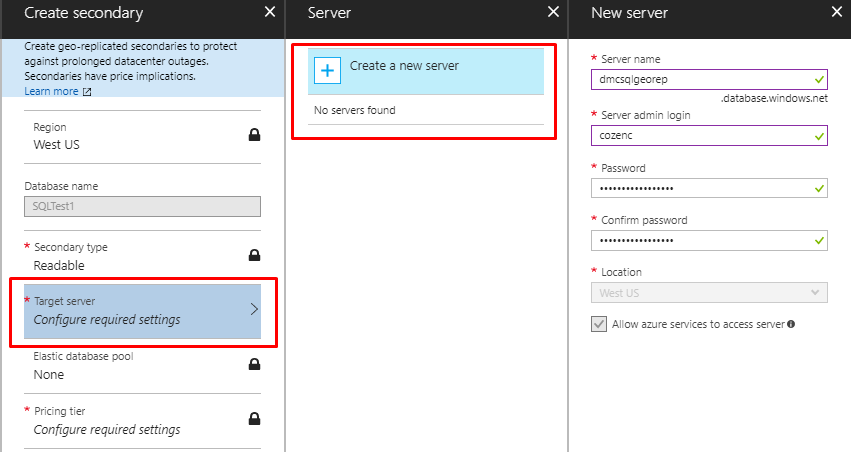Click the Server admin login field
Image resolution: width=851 pixels, height=452 pixels.
point(709,136)
